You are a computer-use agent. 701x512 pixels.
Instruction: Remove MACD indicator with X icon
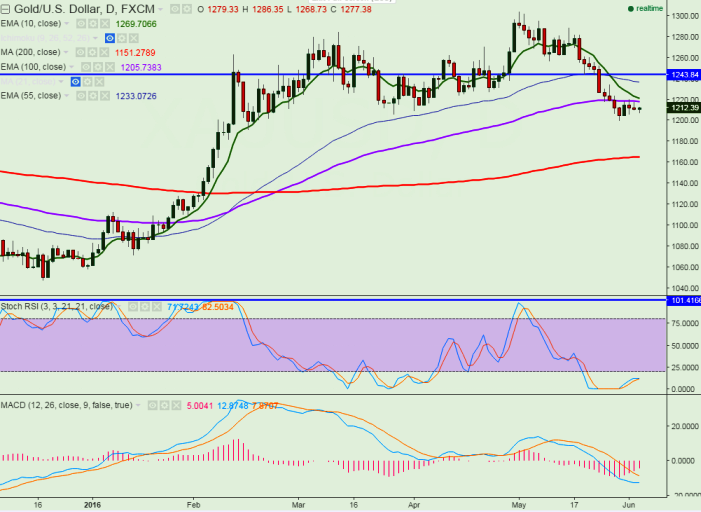pos(176,406)
